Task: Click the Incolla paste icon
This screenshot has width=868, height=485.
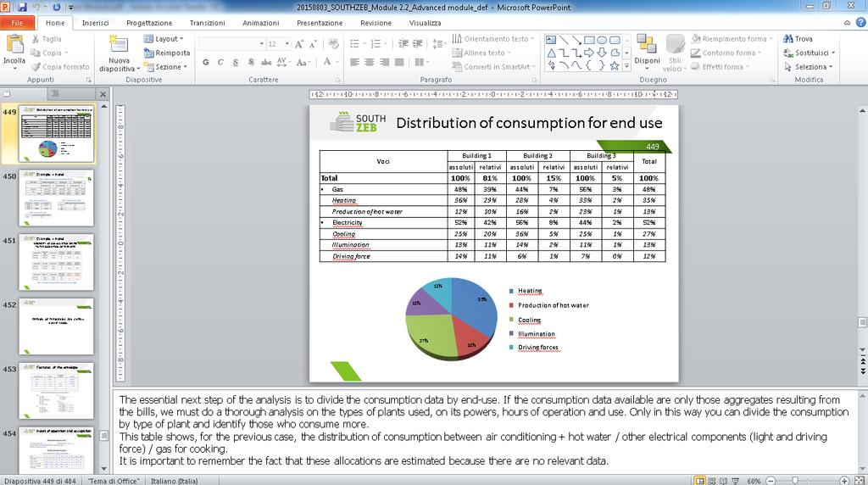Action: [14, 44]
